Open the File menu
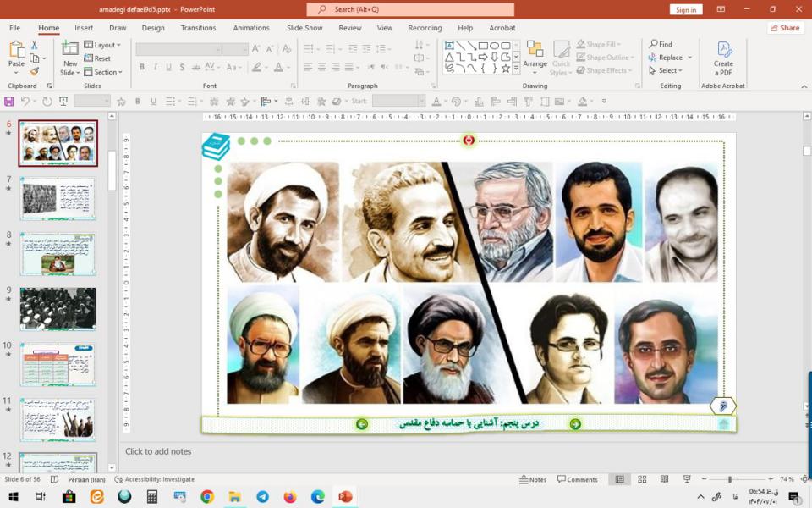The width and height of the screenshot is (812, 508). tap(15, 28)
